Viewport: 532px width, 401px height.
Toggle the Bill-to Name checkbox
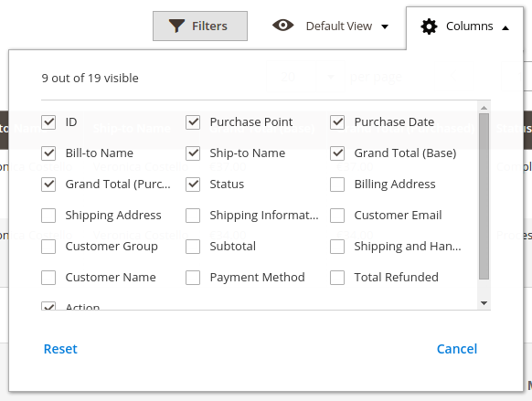48,153
